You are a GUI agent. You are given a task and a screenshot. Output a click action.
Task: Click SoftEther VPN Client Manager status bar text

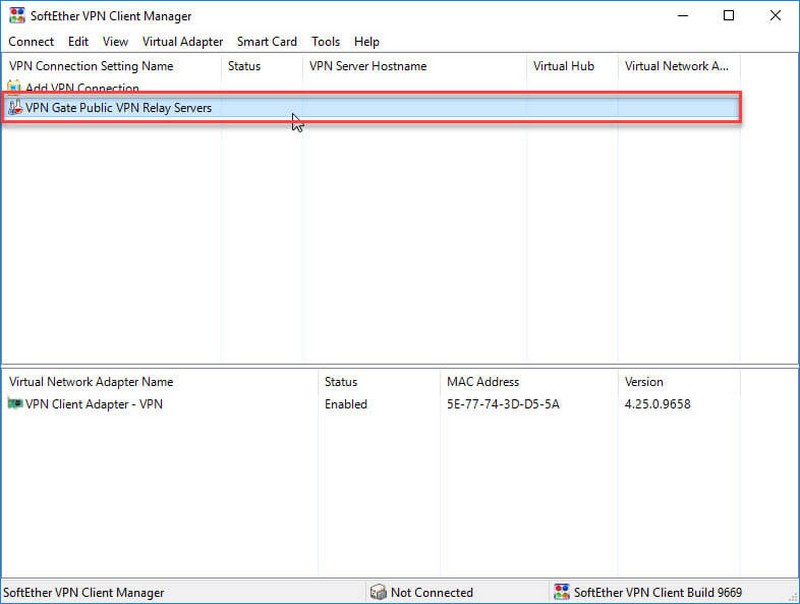(84, 592)
